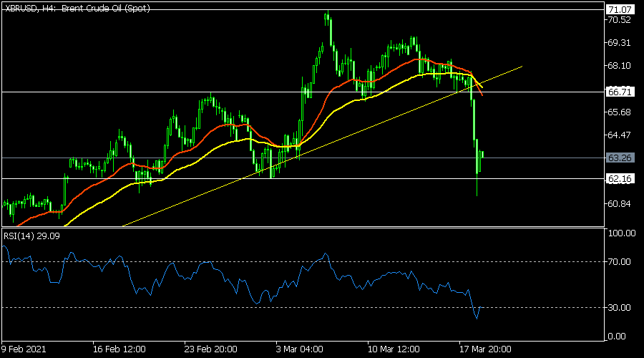Click the 9 Feb 2021 date label
Image resolution: width=644 pixels, height=358 pixels.
[x=24, y=349]
